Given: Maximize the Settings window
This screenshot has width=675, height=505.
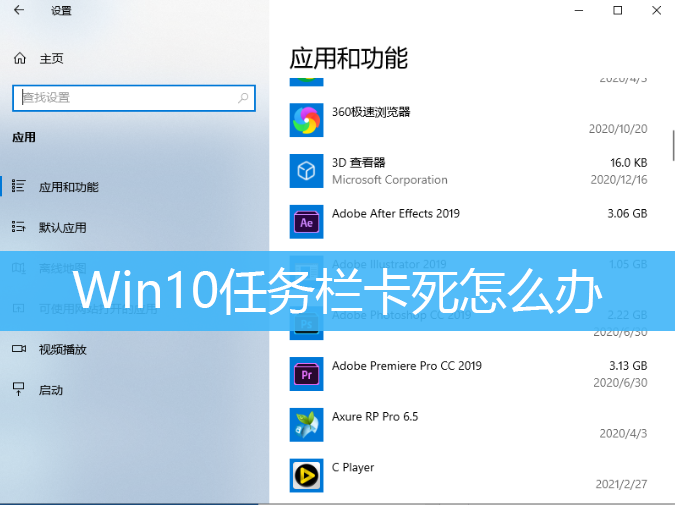Looking at the screenshot, I should pos(618,11).
